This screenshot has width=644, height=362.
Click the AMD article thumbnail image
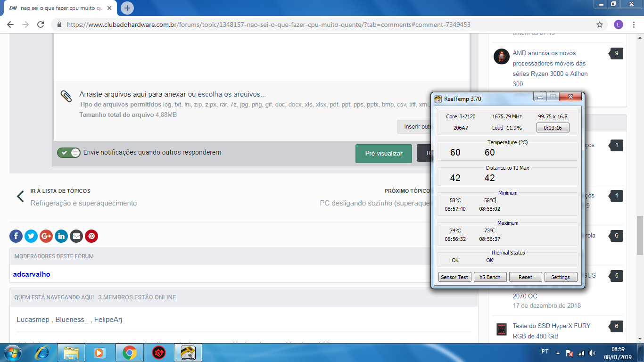point(502,56)
